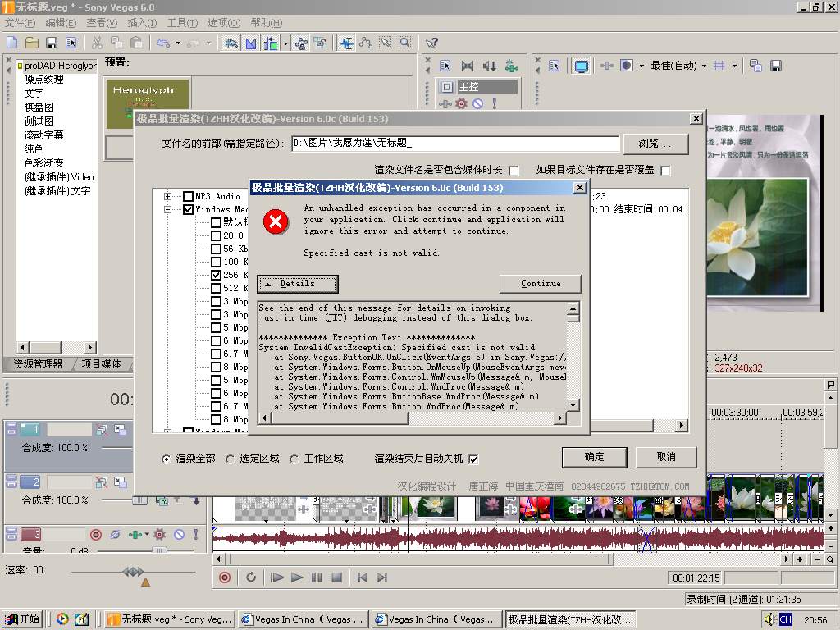Screen dimensions: 840x630
Task: Click the 开始 Start button
Action: tap(22, 619)
